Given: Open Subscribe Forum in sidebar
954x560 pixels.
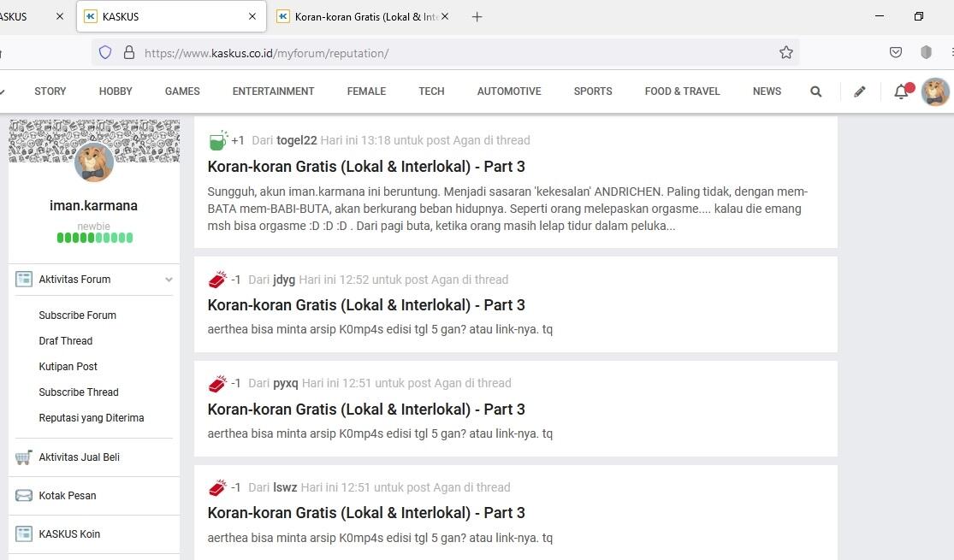Looking at the screenshot, I should click(77, 315).
